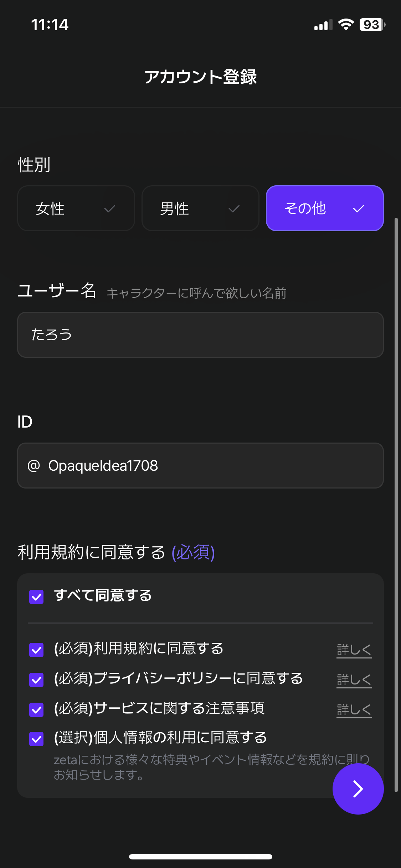Image resolution: width=401 pixels, height=868 pixels.
Task: Click the vertical scrollbar on right edge
Action: pos(396,505)
